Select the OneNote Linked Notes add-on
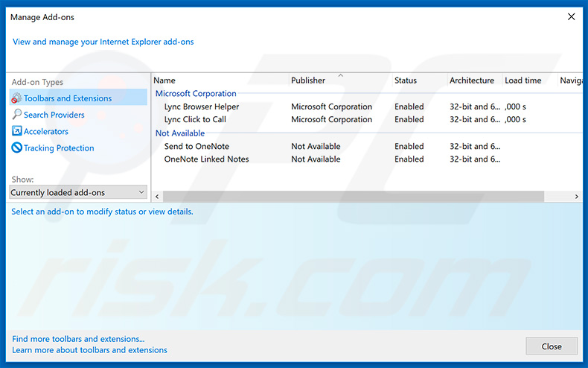Viewport: 588px width, 368px height. [x=206, y=159]
